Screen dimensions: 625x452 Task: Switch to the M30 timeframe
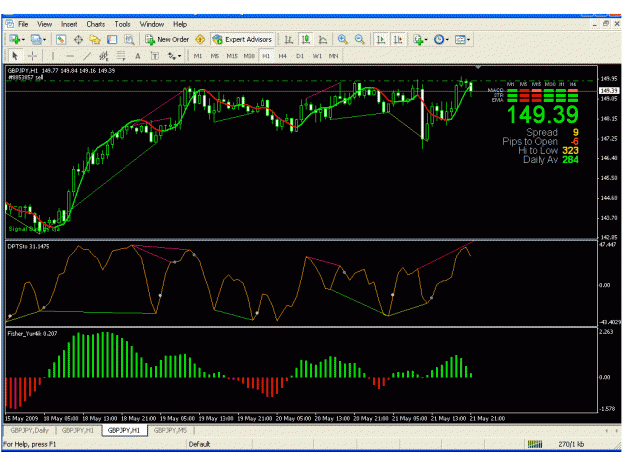pyautogui.click(x=249, y=56)
